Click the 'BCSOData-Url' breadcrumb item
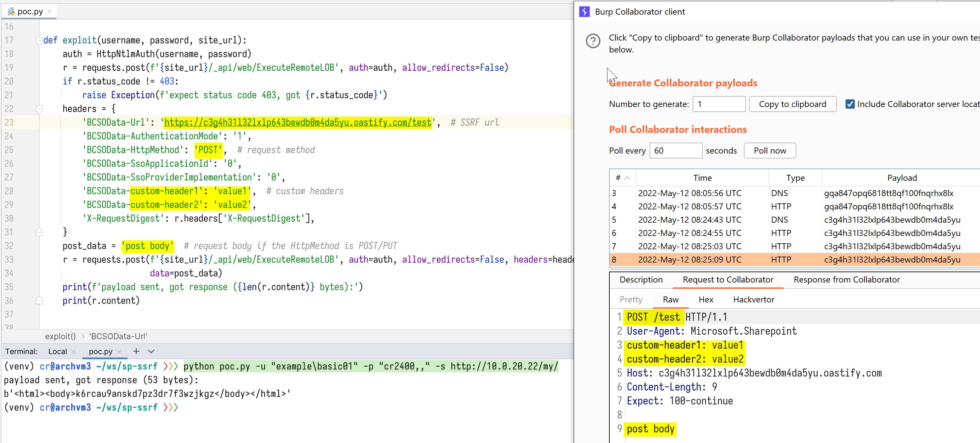Image resolution: width=980 pixels, height=443 pixels. [118, 336]
